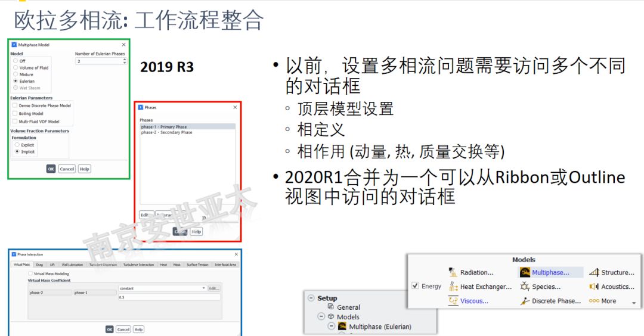Enable Dense Discrete Phase Model checkbox
This screenshot has height=336, width=644.
point(15,105)
